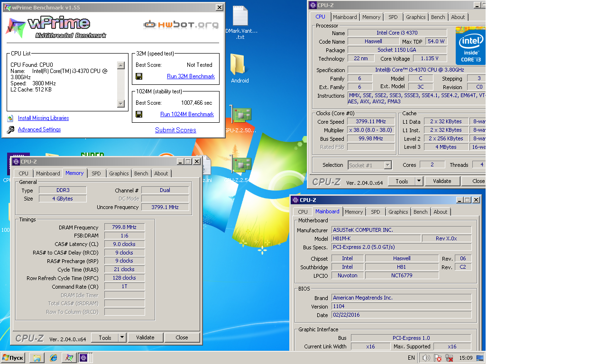Run the 32M Benchmark
607x364 pixels.
pyautogui.click(x=191, y=76)
